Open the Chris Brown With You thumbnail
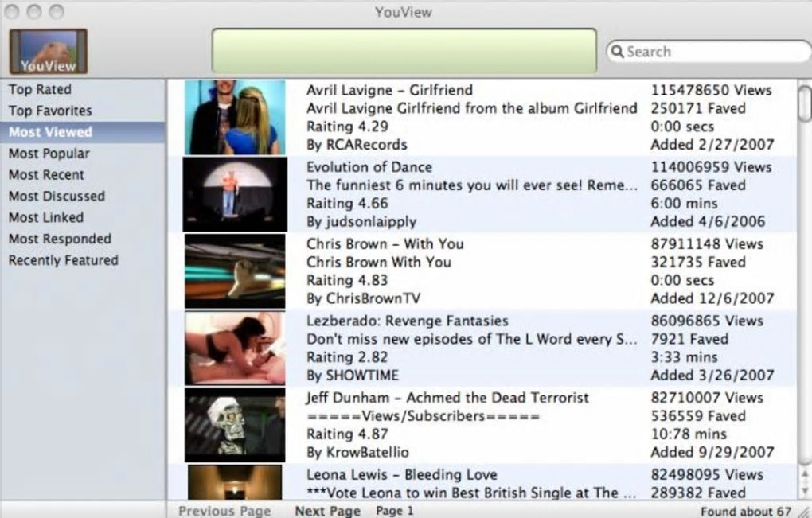This screenshot has width=812, height=518. tap(235, 271)
